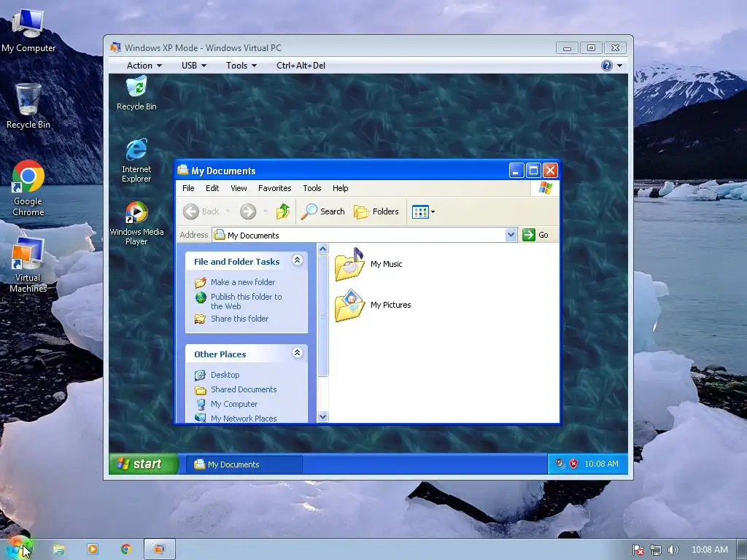Select the Windows 7 desktop Recycle Bin
This screenshot has height=560, width=747.
(x=28, y=106)
